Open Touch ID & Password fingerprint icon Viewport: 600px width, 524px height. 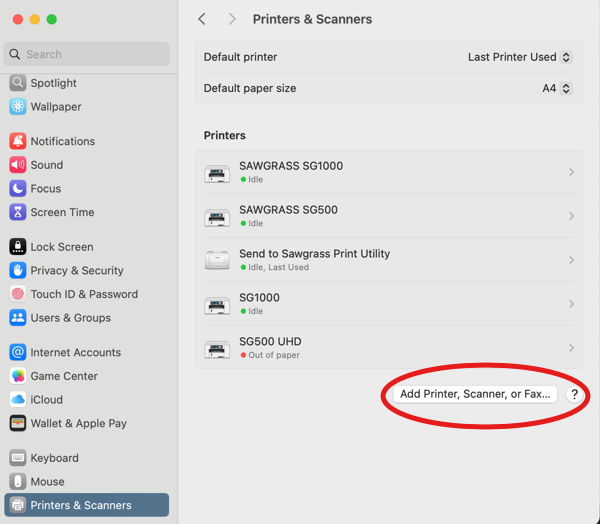[x=18, y=294]
